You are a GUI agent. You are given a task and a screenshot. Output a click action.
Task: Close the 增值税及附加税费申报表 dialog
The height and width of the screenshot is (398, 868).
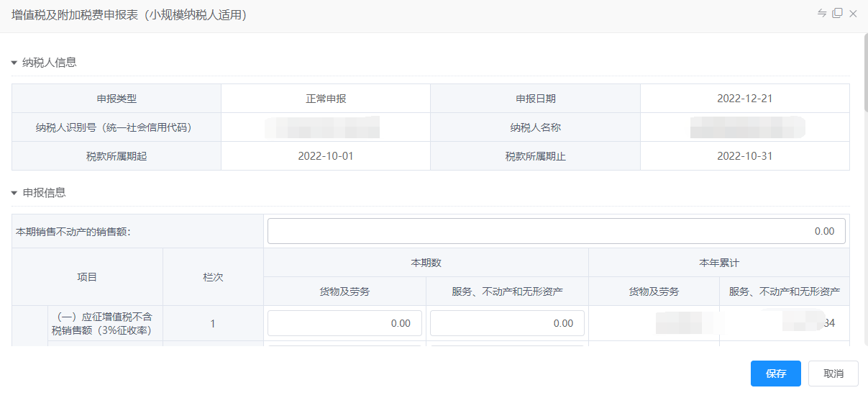[853, 14]
